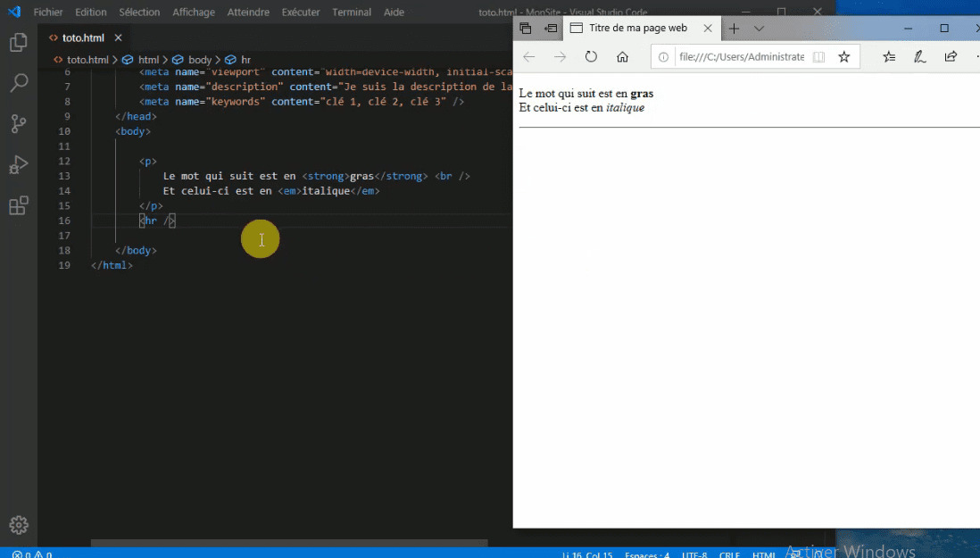Close the toto.html editor tab

[x=118, y=38]
